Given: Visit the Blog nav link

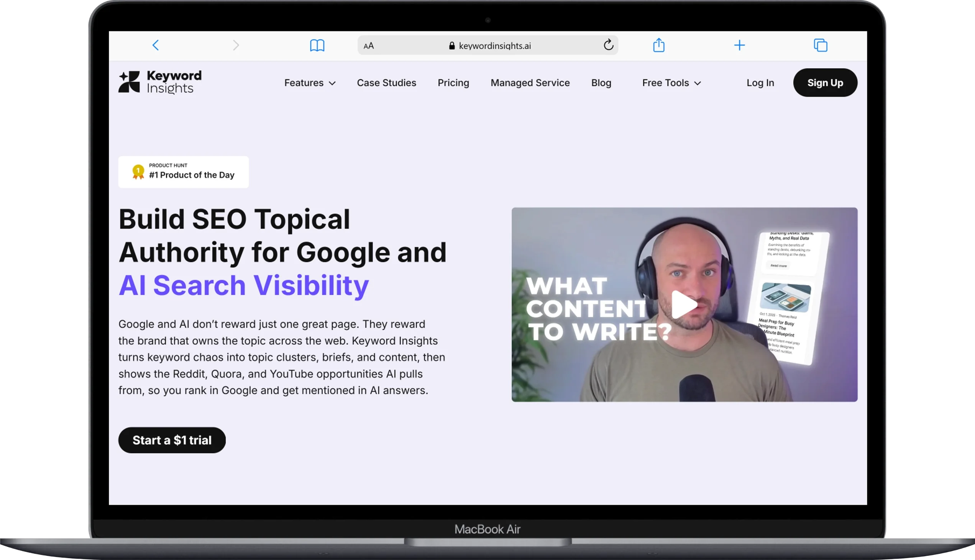Looking at the screenshot, I should (601, 83).
